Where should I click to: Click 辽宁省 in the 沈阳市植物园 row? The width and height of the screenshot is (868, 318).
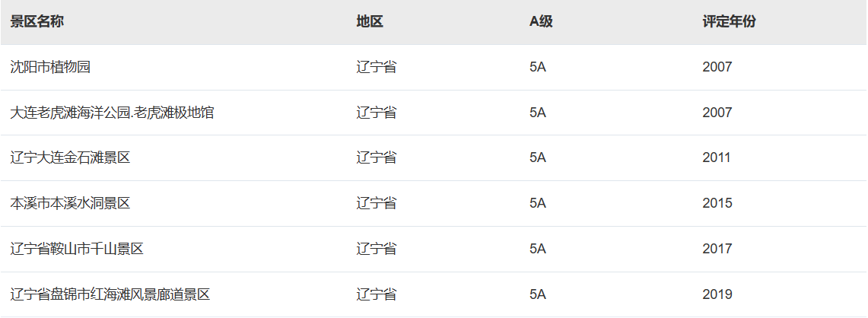tap(377, 68)
